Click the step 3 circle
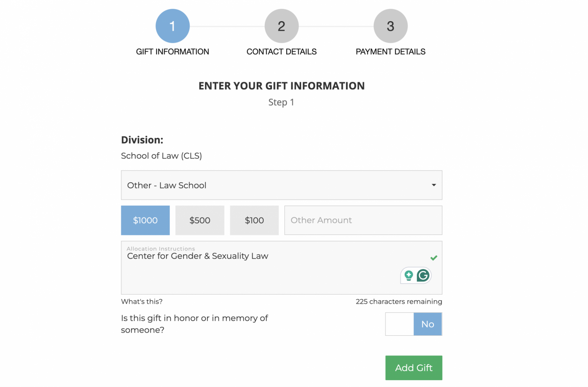588x387 pixels. [390, 26]
